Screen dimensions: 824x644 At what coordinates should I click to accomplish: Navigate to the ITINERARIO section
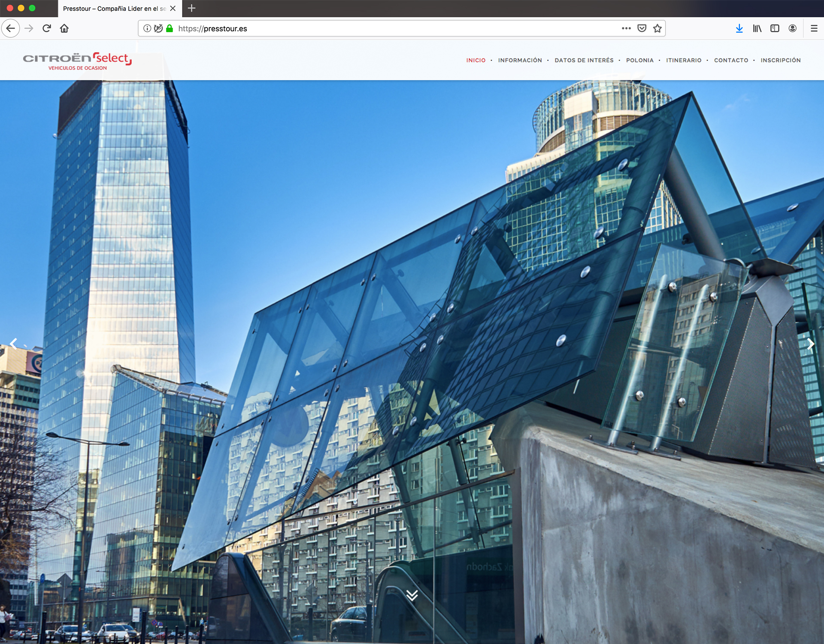coord(684,61)
